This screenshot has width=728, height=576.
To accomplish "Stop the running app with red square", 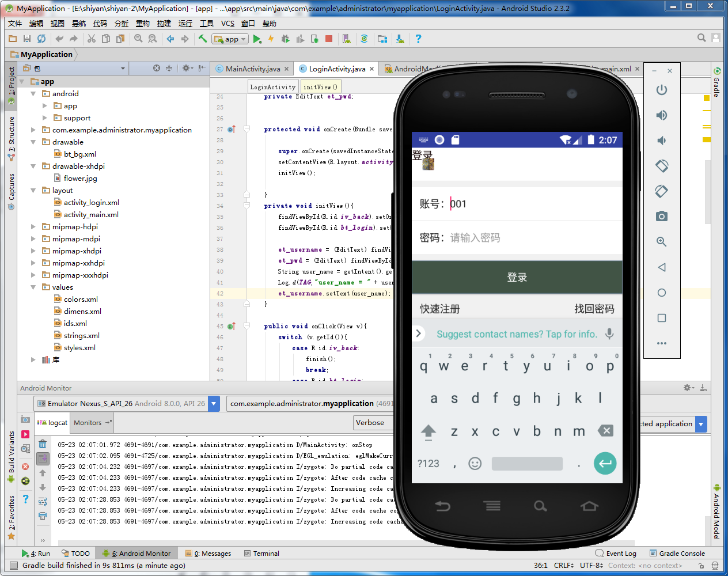I will click(329, 39).
